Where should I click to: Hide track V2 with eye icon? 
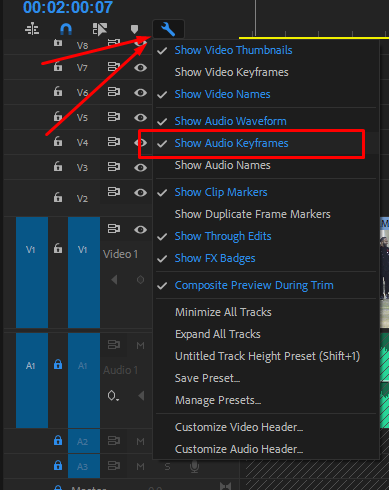click(x=141, y=192)
